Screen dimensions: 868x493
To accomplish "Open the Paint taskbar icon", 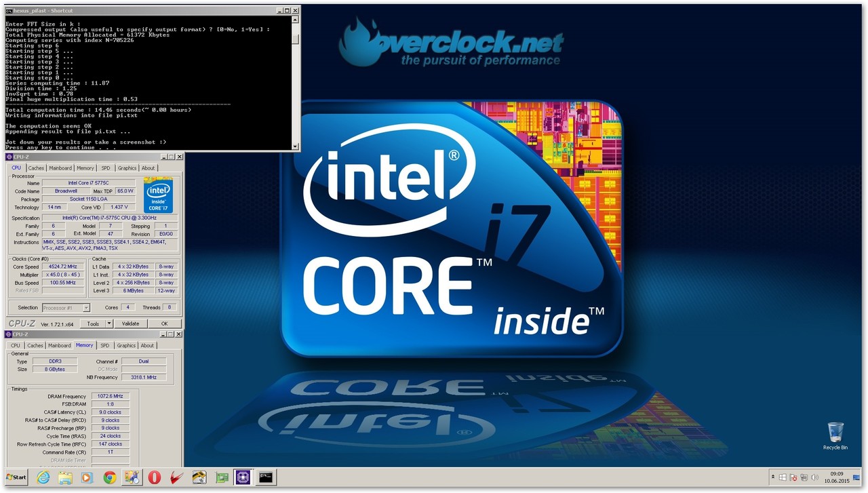I will (x=132, y=477).
